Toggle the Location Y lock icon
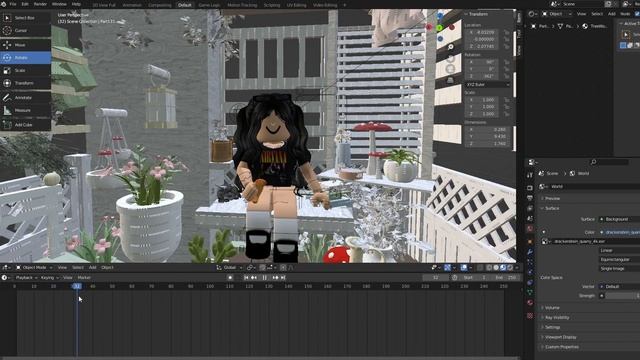Screen dimensions: 640x360 tap(507, 39)
